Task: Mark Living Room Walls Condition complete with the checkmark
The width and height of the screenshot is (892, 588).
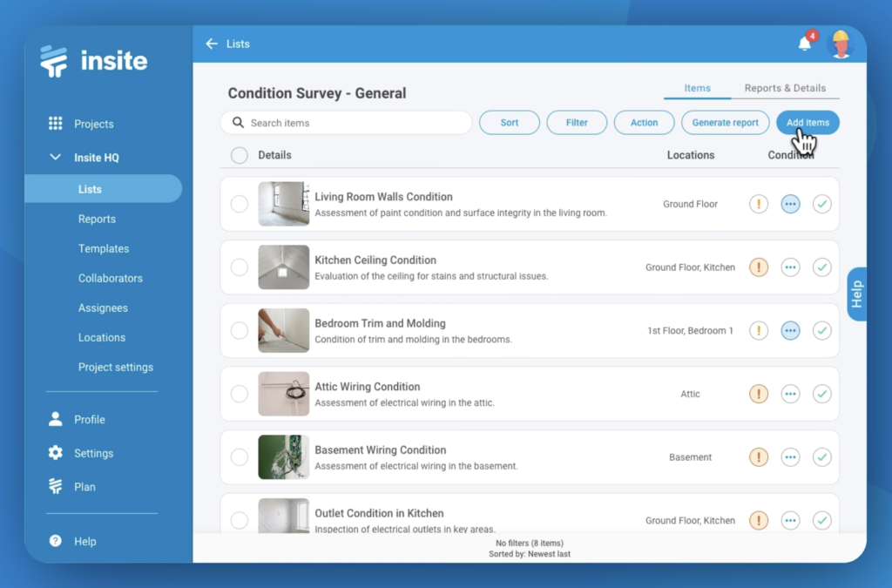Action: click(821, 204)
